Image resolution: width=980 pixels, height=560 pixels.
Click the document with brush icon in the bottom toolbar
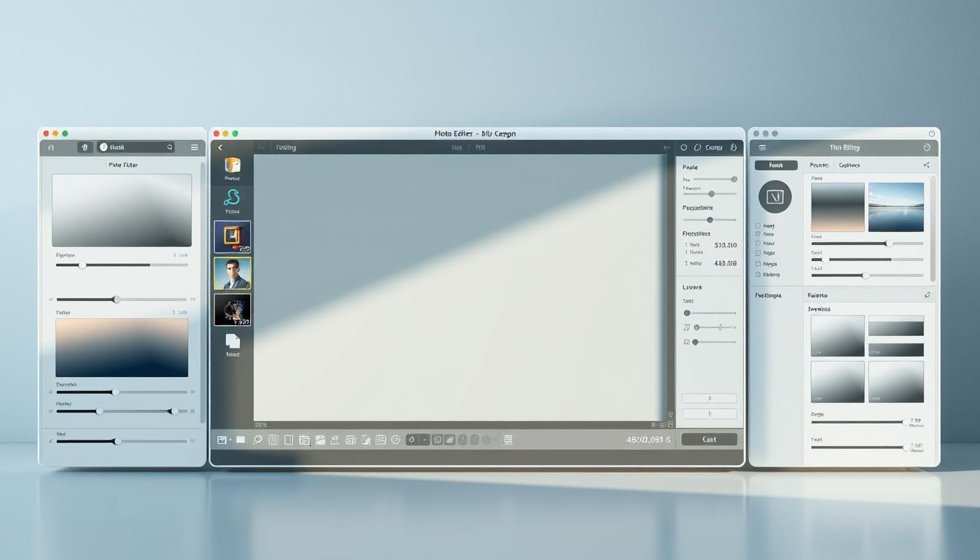click(366, 440)
